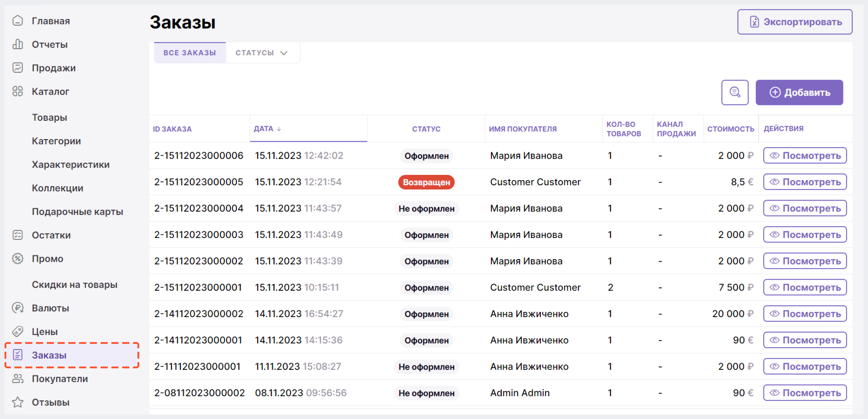Open Подарочные карты in sidebar

(x=77, y=211)
